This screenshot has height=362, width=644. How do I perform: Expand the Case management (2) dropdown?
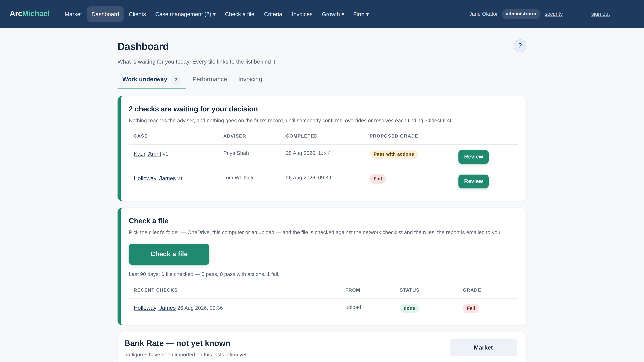[x=185, y=14]
